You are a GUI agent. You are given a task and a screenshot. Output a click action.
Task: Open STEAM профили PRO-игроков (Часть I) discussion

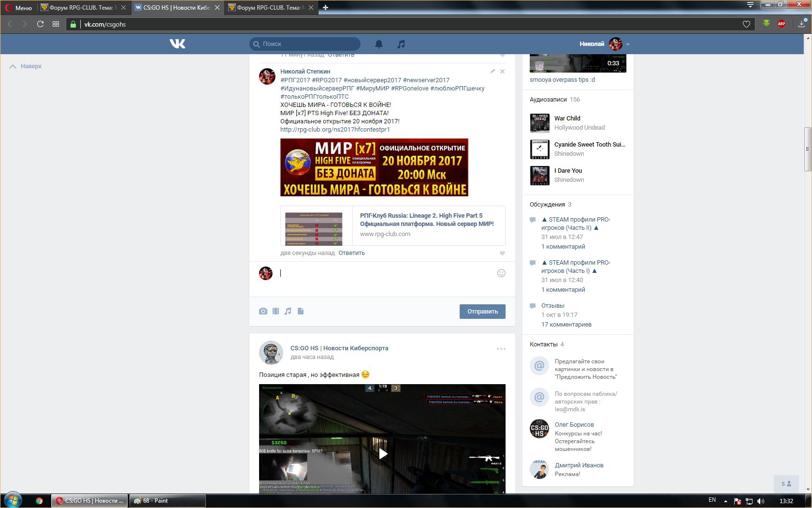[576, 267]
